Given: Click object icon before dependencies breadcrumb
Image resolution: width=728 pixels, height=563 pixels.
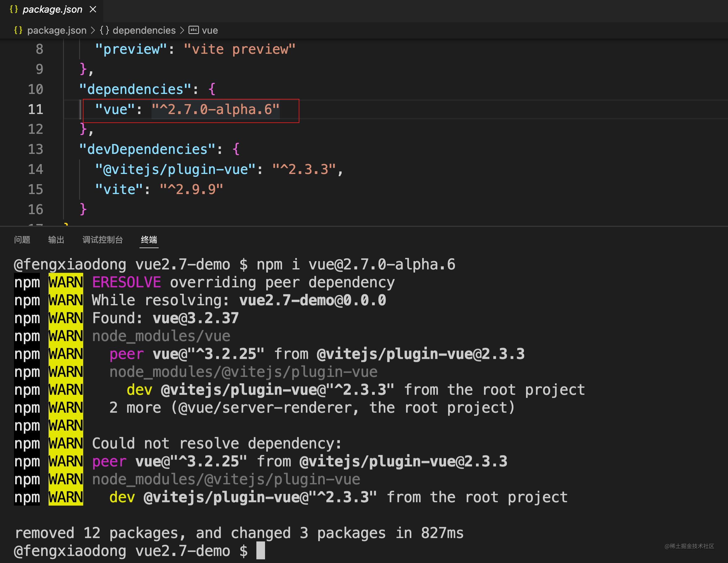Looking at the screenshot, I should (x=104, y=30).
